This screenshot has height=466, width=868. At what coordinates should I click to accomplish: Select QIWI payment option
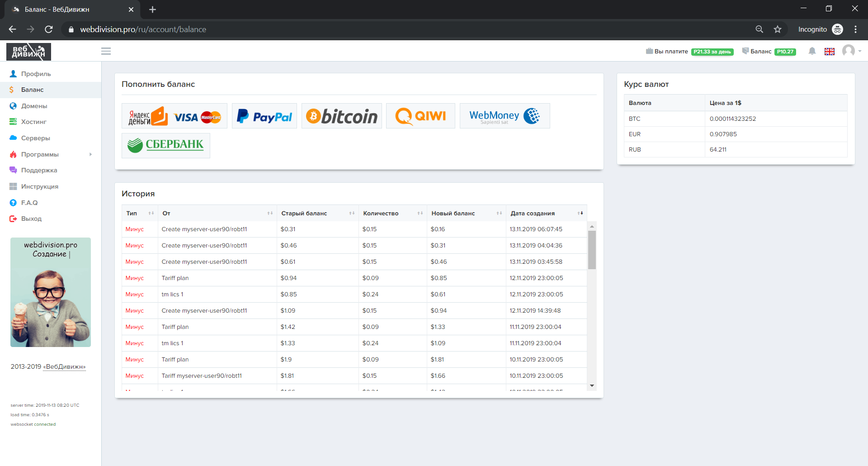[x=420, y=116]
